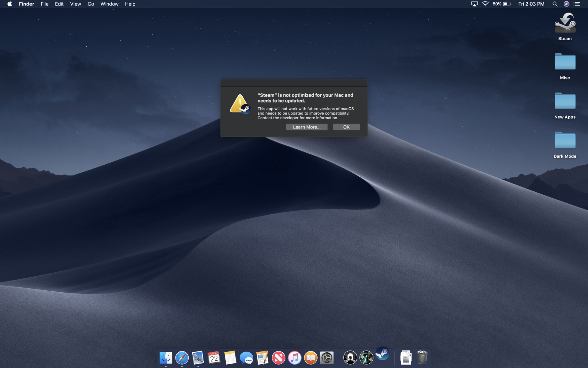Click the bouncing Steam icon in Dock

pos(382,353)
